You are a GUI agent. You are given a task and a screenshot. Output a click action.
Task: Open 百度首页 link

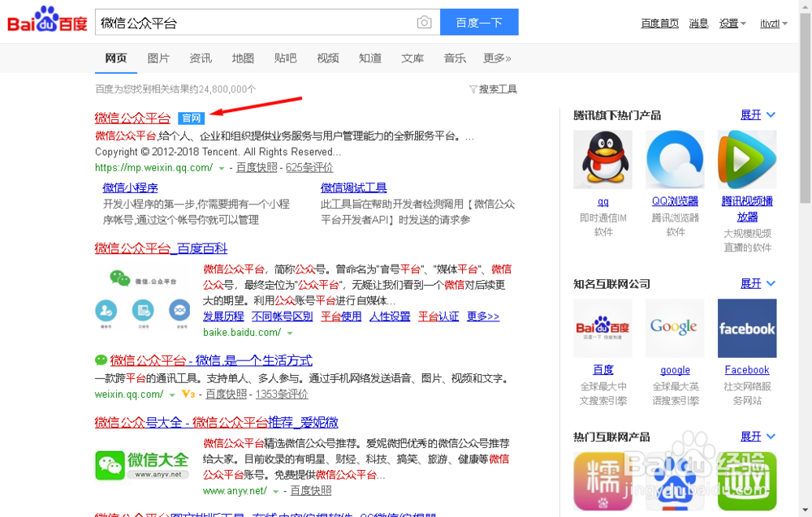pos(659,24)
